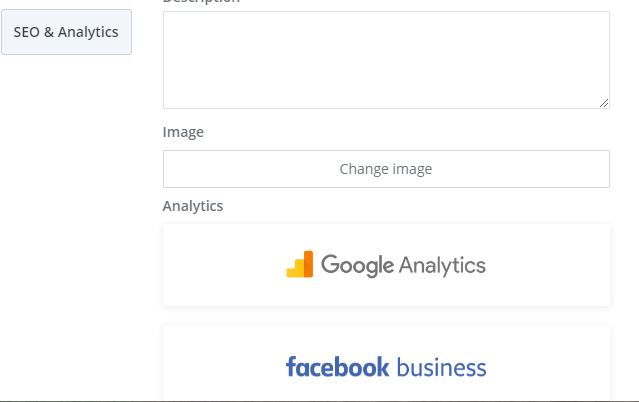This screenshot has height=402, width=639.
Task: Click the partially visible Description label
Action: (x=201, y=2)
